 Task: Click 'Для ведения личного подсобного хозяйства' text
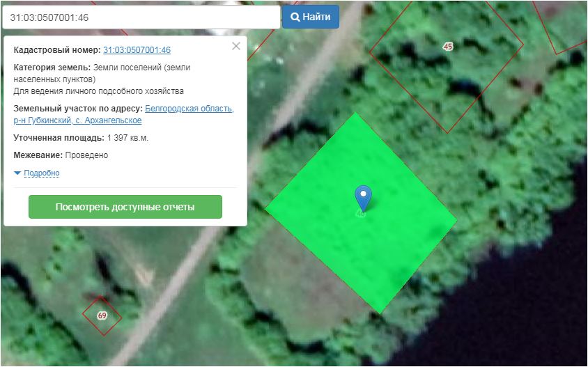pyautogui.click(x=99, y=91)
